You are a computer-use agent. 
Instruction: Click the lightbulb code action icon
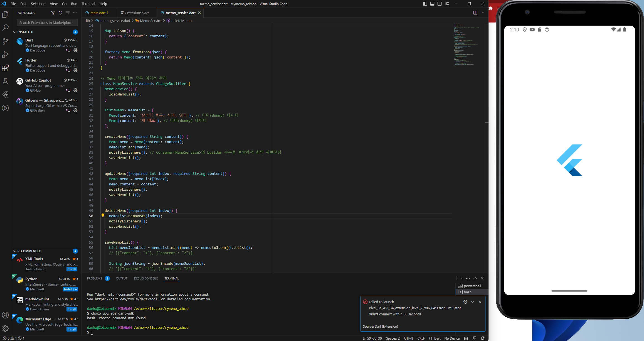coord(103,215)
